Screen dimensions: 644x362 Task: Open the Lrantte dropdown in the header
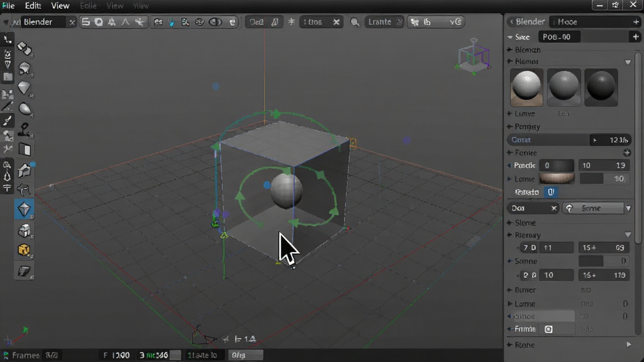384,22
